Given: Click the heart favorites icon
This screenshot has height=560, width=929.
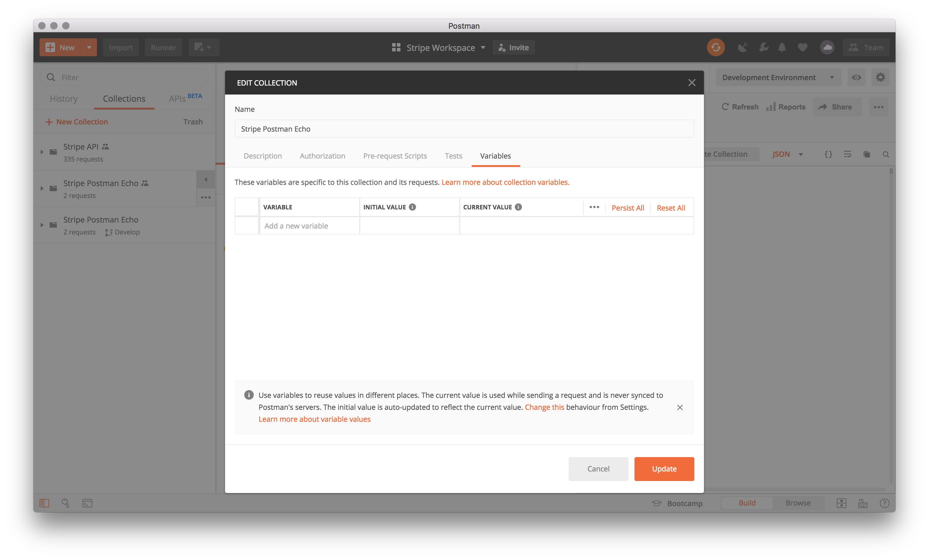Looking at the screenshot, I should point(802,47).
